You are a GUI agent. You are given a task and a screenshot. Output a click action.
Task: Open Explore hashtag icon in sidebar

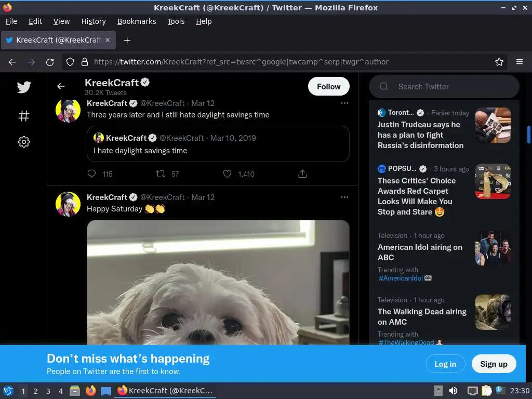point(24,116)
